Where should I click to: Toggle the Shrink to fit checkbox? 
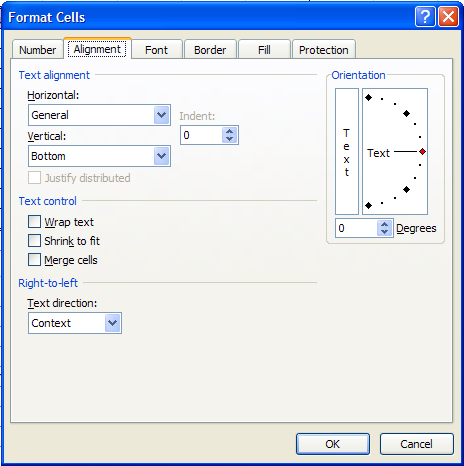(x=34, y=241)
